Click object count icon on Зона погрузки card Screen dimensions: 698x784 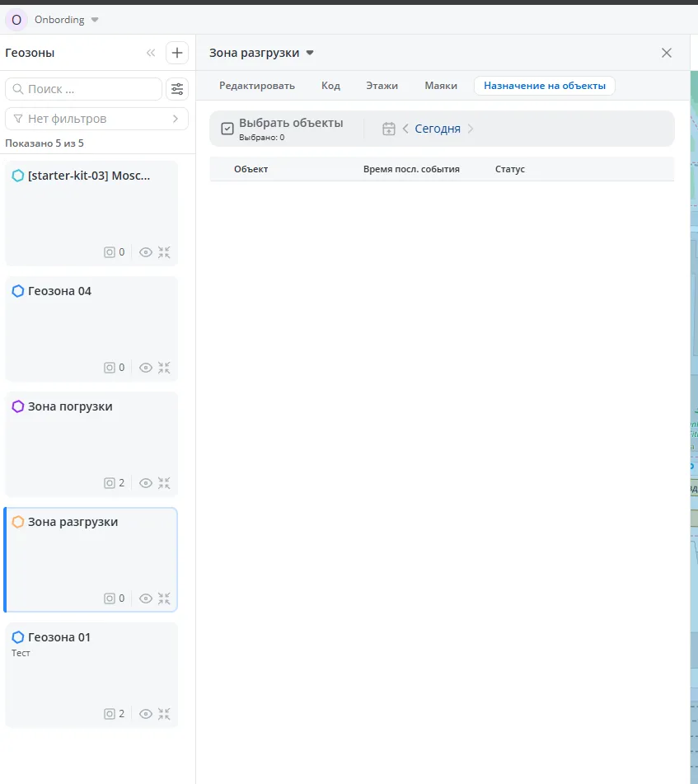(x=110, y=483)
